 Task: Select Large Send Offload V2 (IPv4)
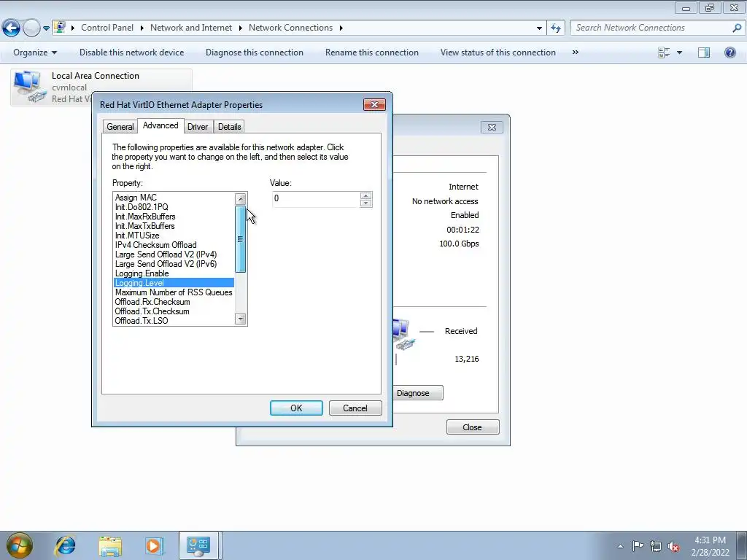click(x=174, y=254)
